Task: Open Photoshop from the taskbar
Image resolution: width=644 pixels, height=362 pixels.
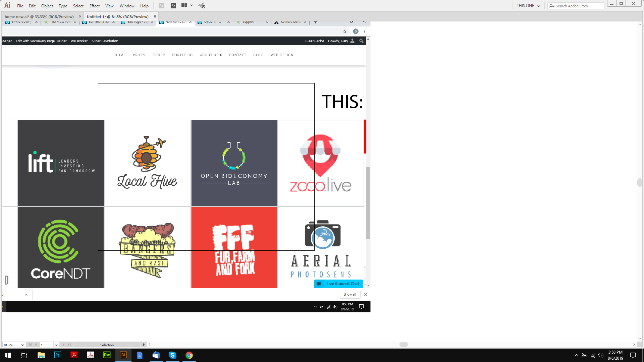Action: click(x=57, y=355)
